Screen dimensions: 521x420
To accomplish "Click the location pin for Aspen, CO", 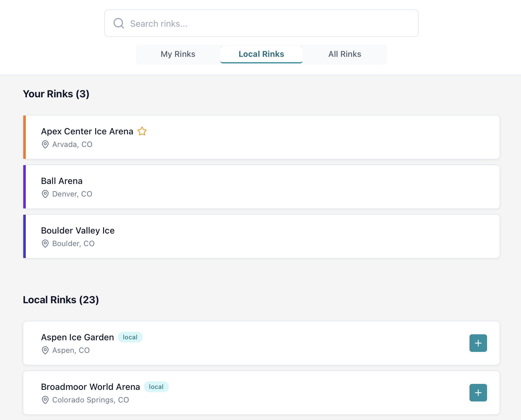I will (45, 351).
